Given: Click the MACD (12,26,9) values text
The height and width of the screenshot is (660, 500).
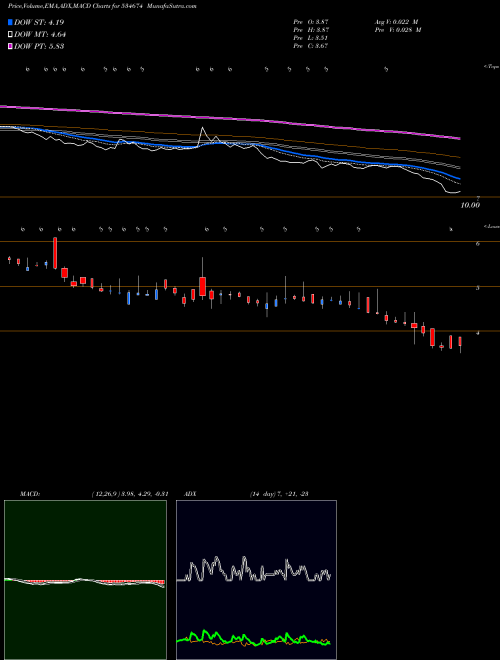Looking at the screenshot, I should click(129, 494).
